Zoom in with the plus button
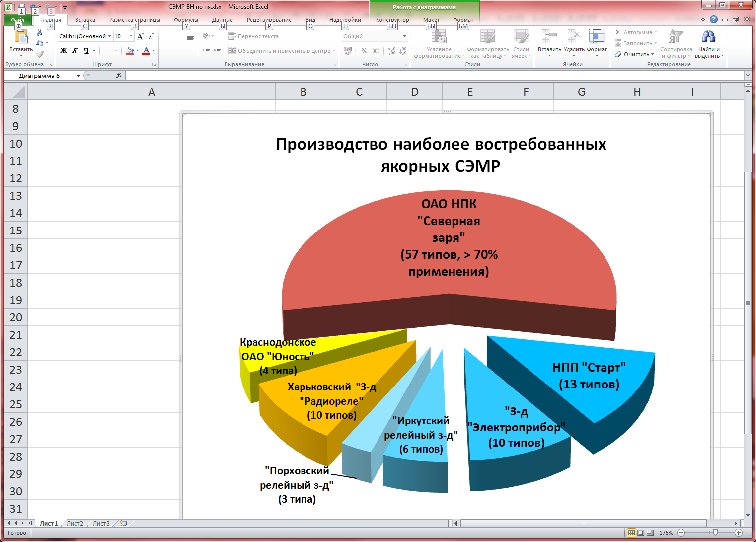This screenshot has height=542, width=756. pos(739,533)
